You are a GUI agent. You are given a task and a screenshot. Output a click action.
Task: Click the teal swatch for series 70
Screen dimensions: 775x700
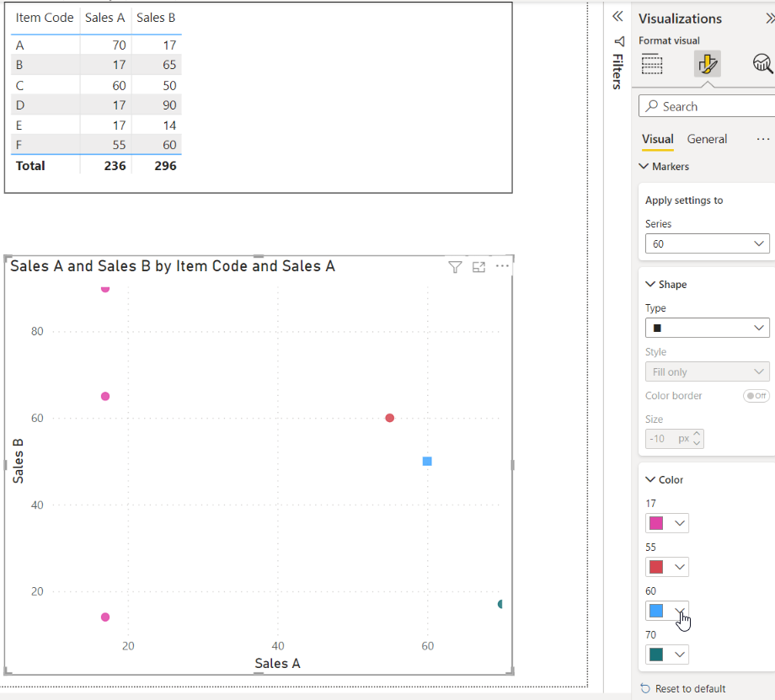point(656,655)
